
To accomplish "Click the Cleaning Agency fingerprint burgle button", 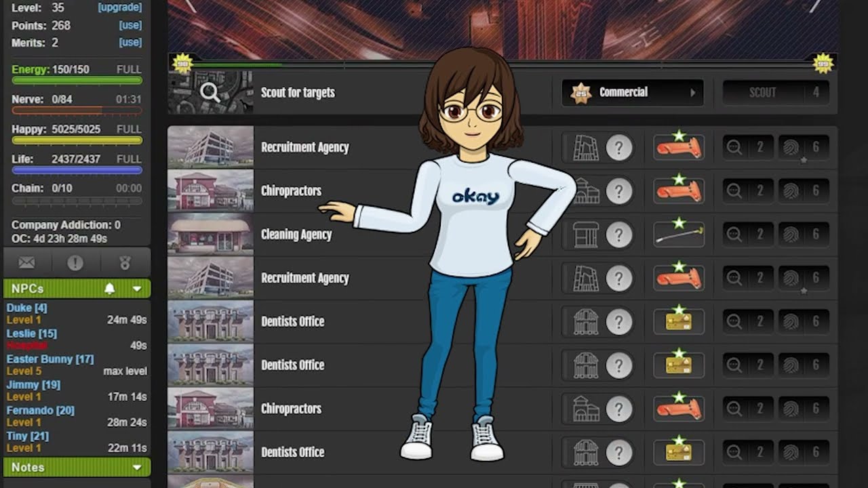I will [x=804, y=235].
